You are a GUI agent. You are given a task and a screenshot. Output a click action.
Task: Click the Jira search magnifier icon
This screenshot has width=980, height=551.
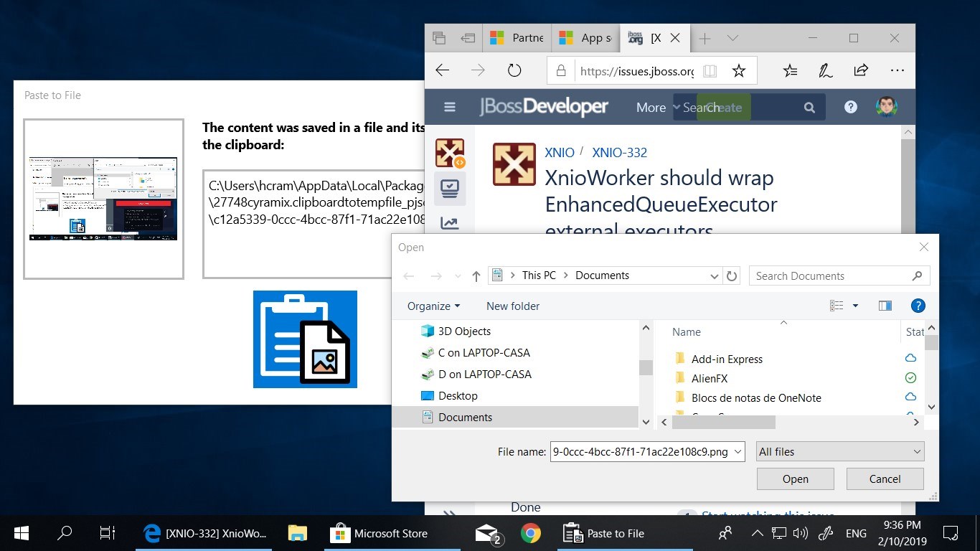point(809,108)
